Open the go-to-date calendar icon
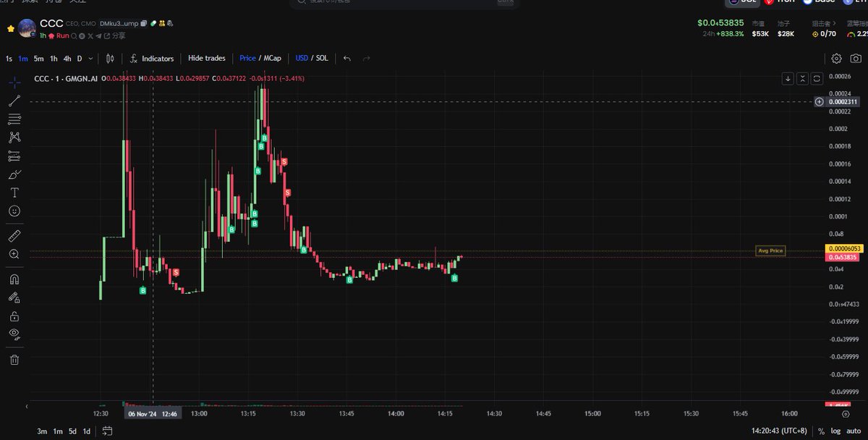This screenshot has width=868, height=440. pyautogui.click(x=107, y=431)
